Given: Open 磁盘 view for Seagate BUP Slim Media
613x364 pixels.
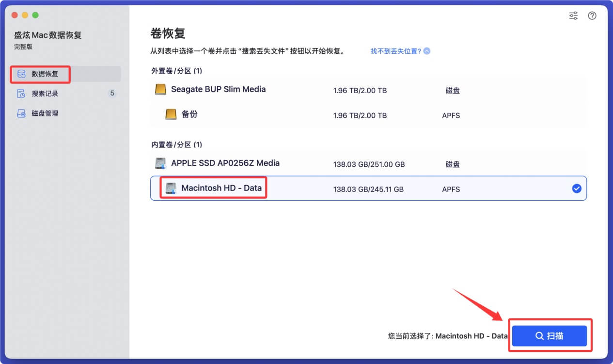Looking at the screenshot, I should [x=452, y=90].
